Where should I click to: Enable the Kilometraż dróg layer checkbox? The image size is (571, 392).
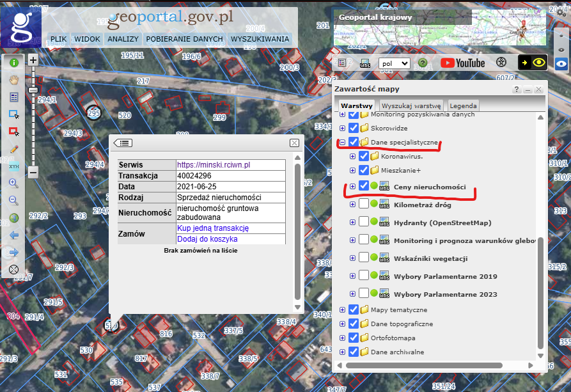tap(364, 204)
